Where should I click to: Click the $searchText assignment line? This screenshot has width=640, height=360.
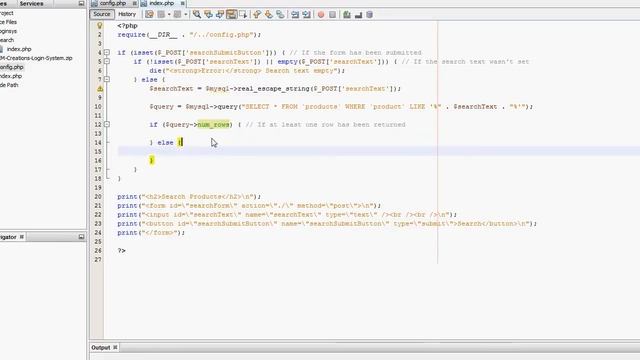click(275, 89)
